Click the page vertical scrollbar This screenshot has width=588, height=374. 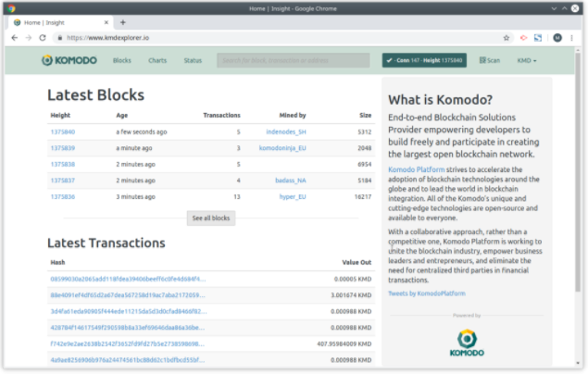578,172
